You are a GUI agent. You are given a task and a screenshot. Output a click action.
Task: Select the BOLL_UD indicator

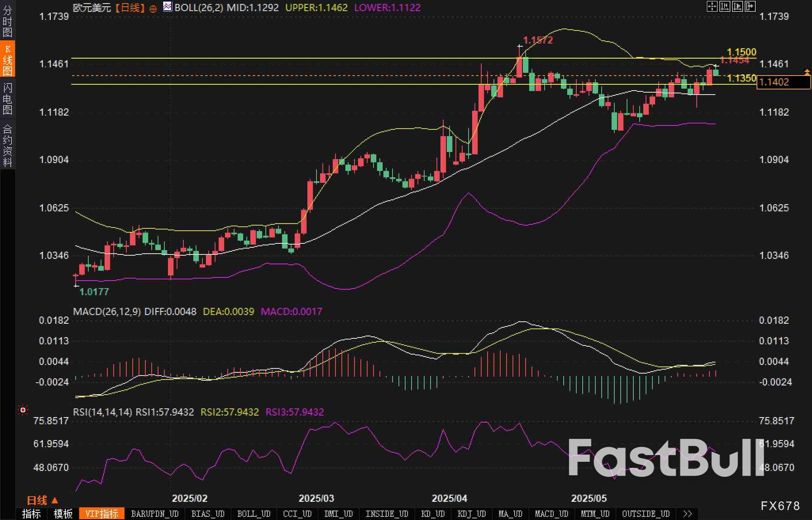point(254,514)
